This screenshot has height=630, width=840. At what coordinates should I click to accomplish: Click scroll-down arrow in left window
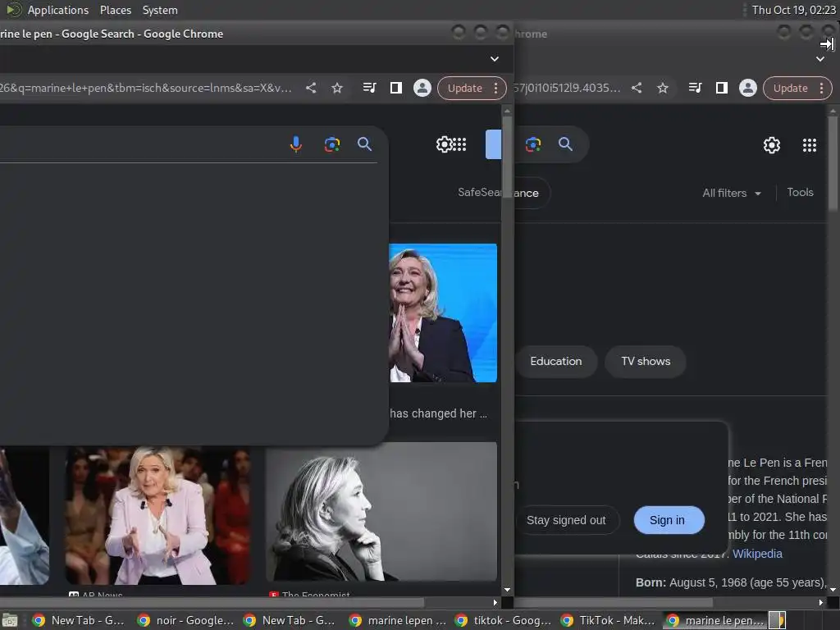click(x=507, y=590)
